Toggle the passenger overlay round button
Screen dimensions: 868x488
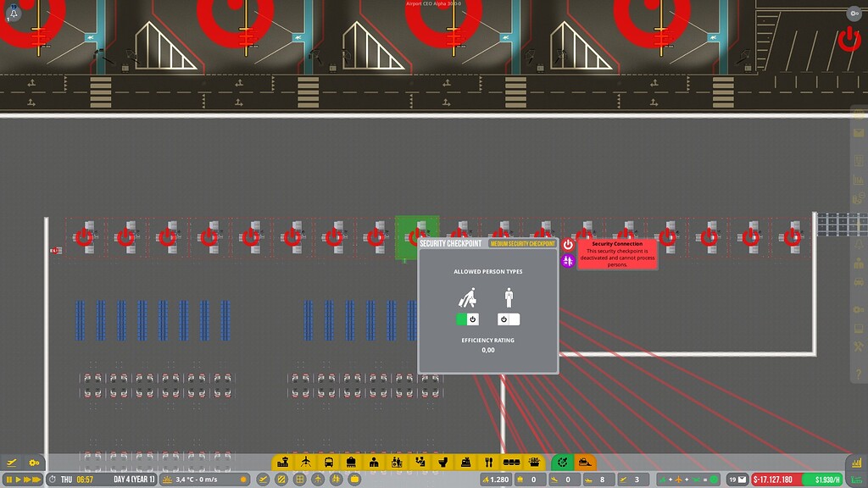click(336, 480)
